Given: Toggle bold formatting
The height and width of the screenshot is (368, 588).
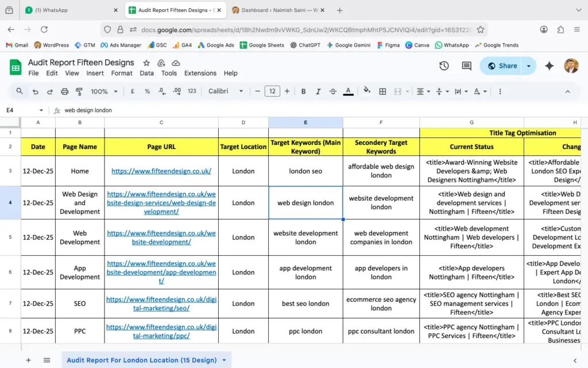Looking at the screenshot, I should click(303, 91).
